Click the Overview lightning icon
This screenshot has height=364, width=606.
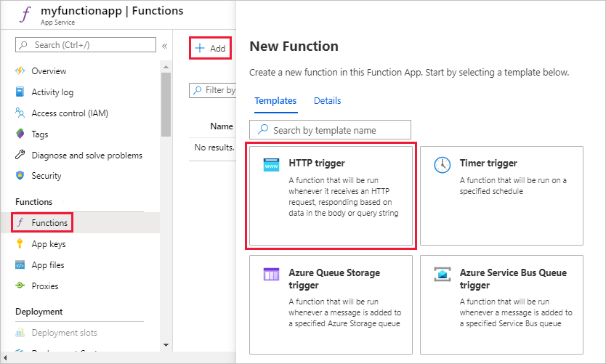pos(20,71)
